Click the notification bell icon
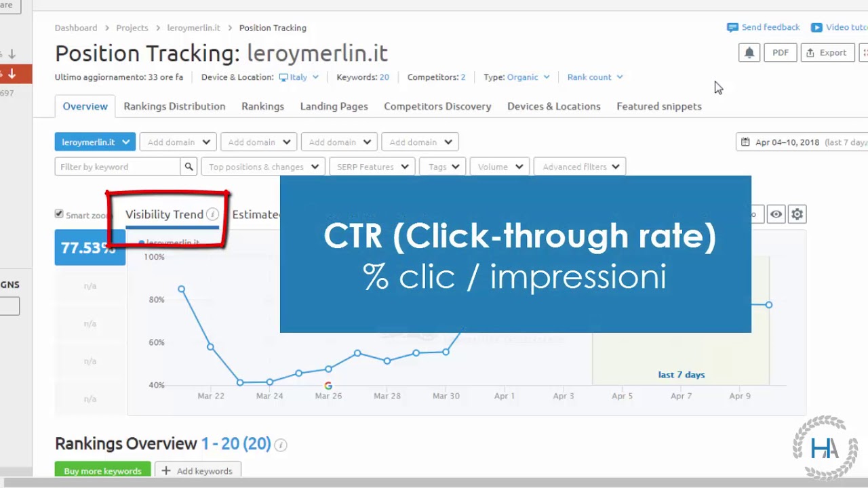The width and height of the screenshot is (868, 488). pyautogui.click(x=749, y=53)
